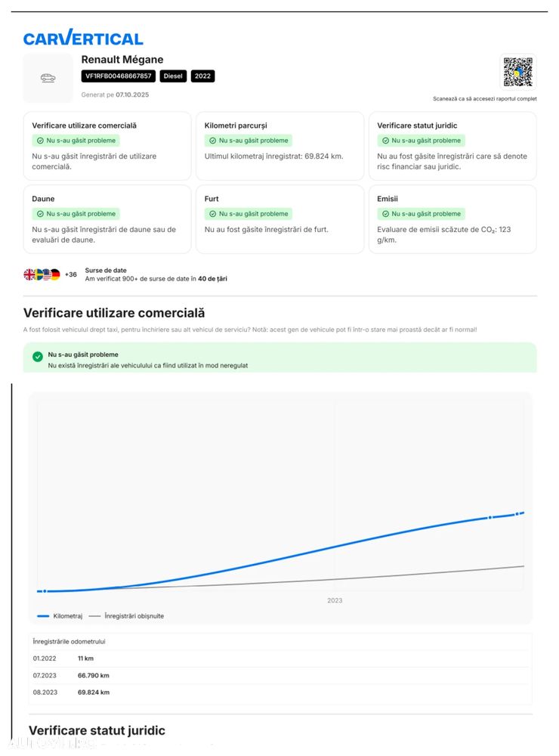Click the carVertical logo

pos(83,38)
